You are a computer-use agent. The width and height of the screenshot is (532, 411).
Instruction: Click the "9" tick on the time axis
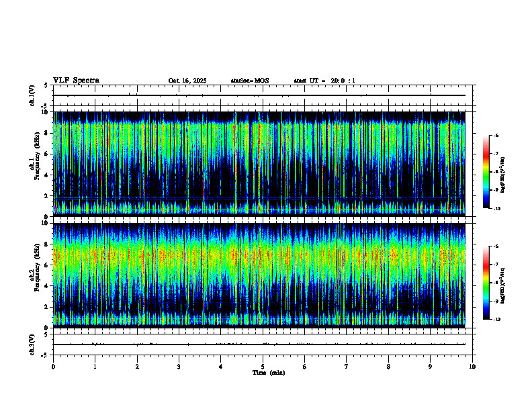click(x=430, y=367)
